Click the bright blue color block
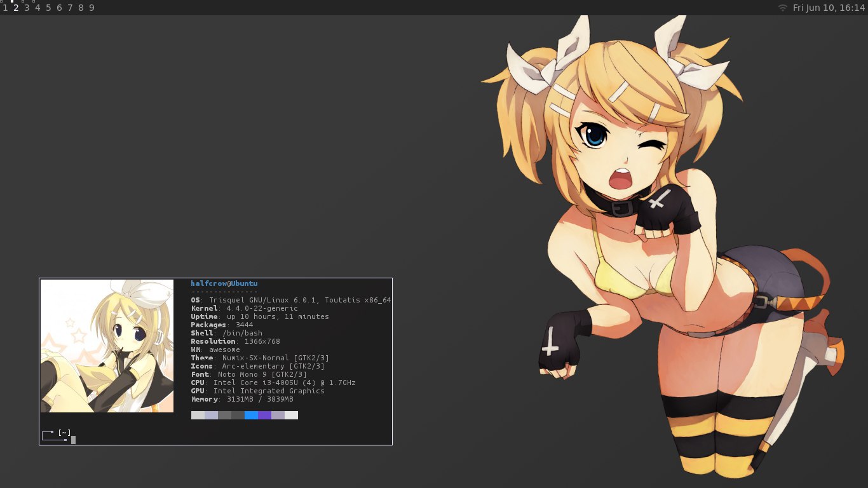 point(251,415)
